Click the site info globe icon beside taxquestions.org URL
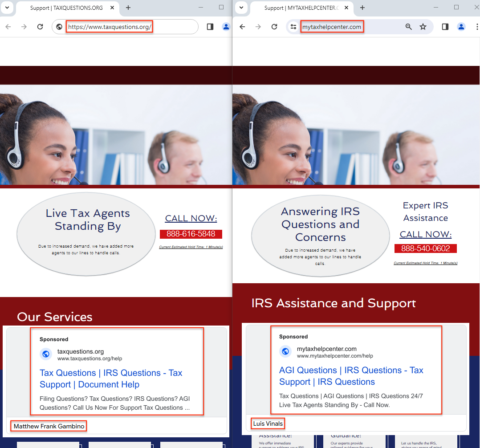Screen dimensions: 480x448 tap(59, 26)
